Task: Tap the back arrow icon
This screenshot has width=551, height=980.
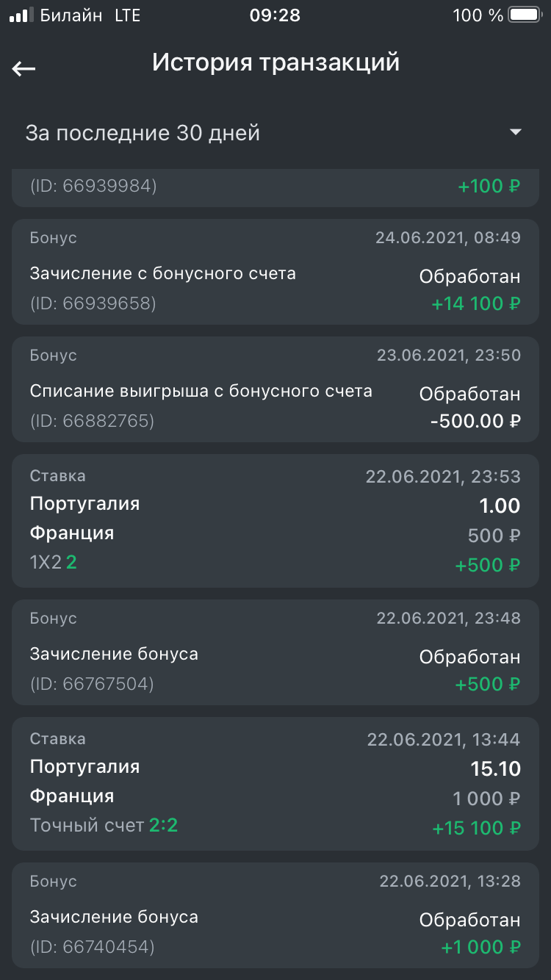Action: [x=24, y=68]
